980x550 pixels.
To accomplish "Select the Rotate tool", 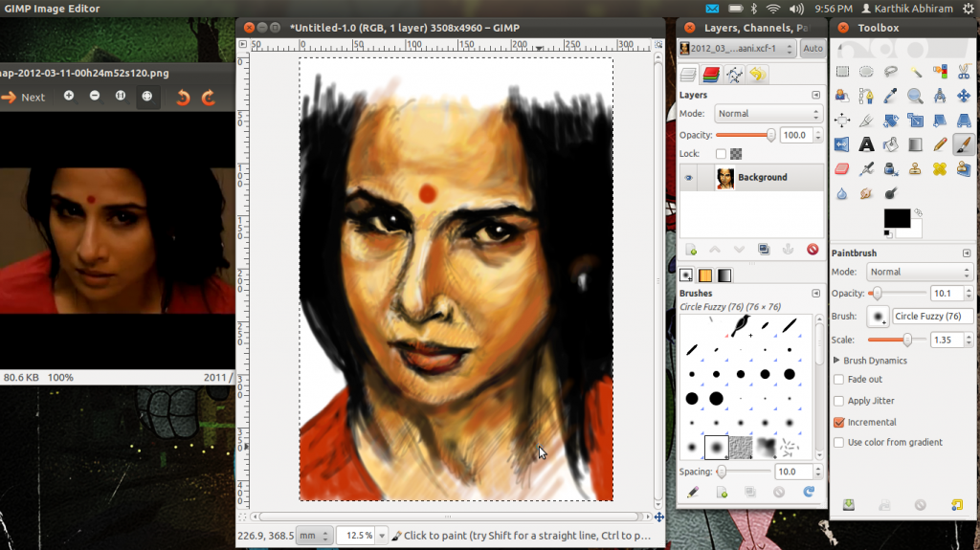I will click(891, 121).
